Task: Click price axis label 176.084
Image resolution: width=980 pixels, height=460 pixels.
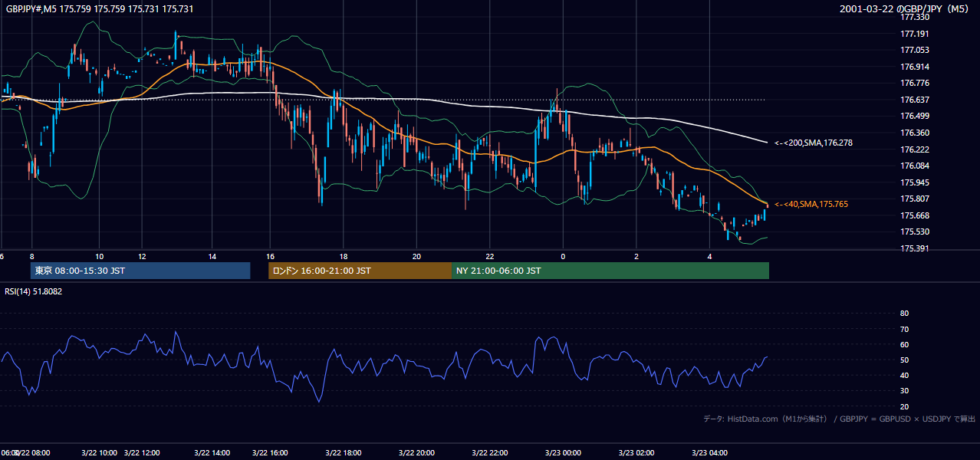Action: coord(914,166)
